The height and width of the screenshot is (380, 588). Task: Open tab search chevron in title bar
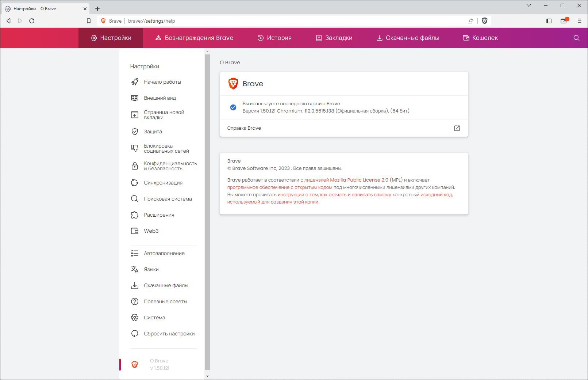pyautogui.click(x=529, y=5)
